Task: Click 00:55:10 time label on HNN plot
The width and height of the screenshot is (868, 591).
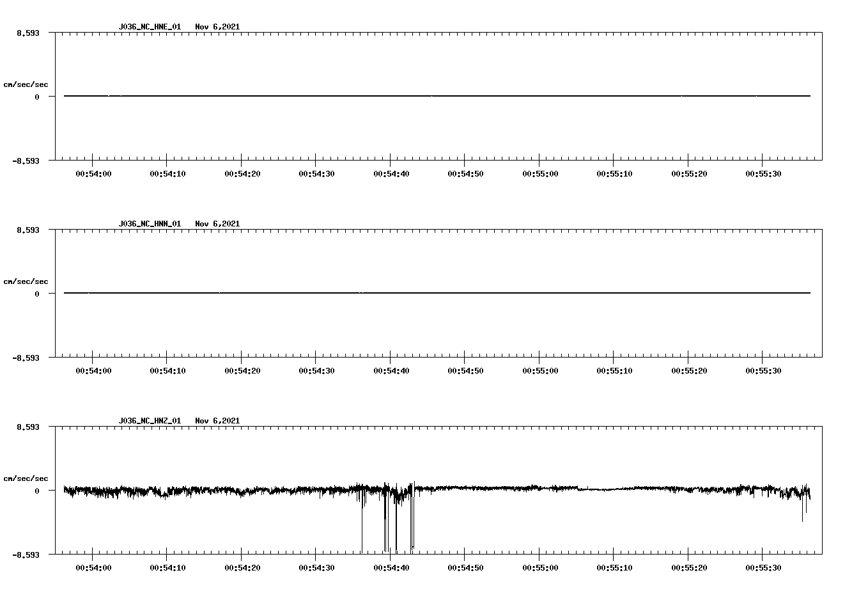Action: click(x=614, y=371)
